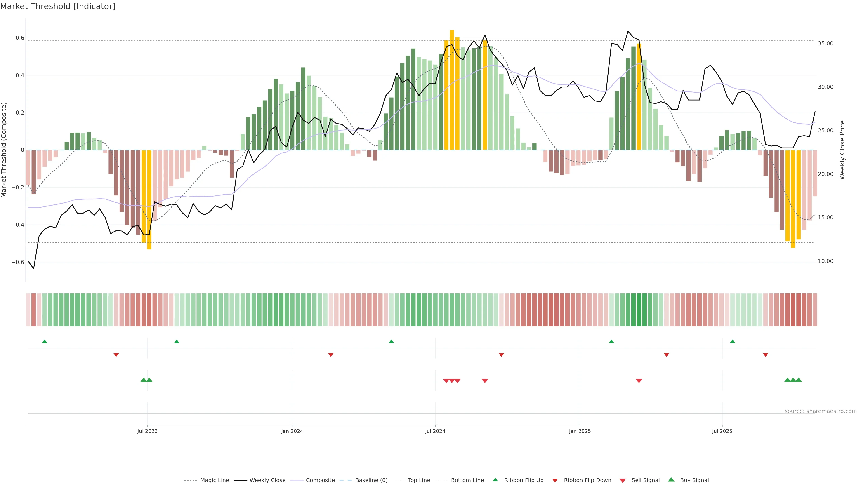Click the Market Threshold [Indicator] title
The width and height of the screenshot is (868, 488).
click(x=58, y=6)
